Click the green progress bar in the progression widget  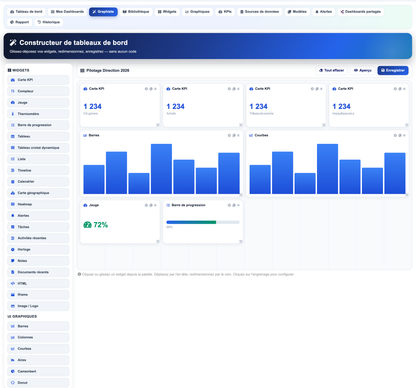pyautogui.click(x=191, y=222)
